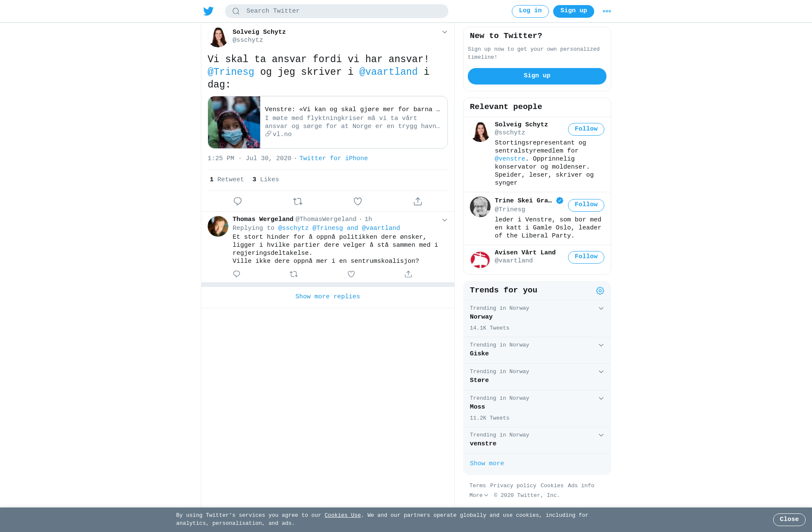The height and width of the screenshot is (532, 812).
Task: Focus the Search Twitter field
Action: tap(337, 11)
